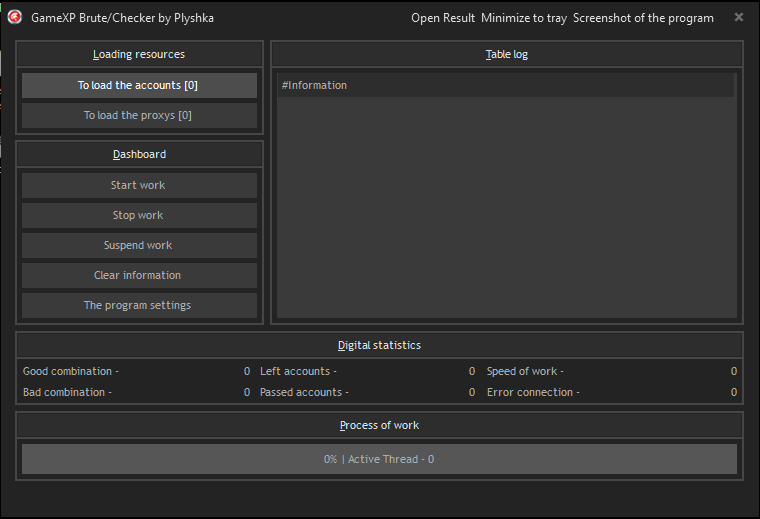The image size is (760, 519).
Task: Click the empty Table log list area
Action: point(505,210)
